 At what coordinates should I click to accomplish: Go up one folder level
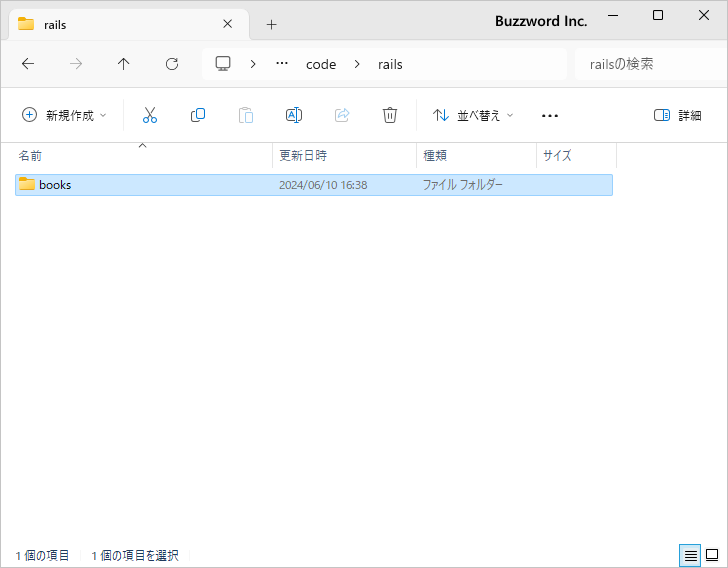pyautogui.click(x=124, y=64)
